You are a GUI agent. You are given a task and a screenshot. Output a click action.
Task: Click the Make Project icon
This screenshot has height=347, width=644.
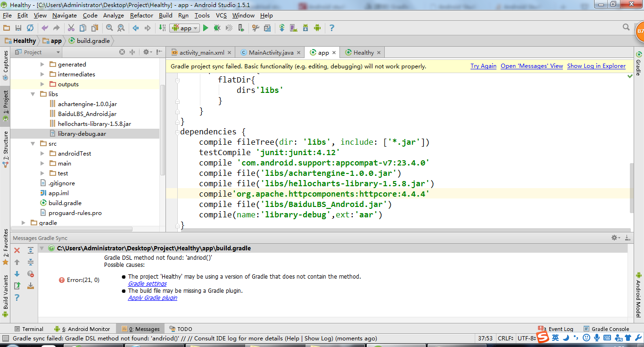[x=162, y=28]
